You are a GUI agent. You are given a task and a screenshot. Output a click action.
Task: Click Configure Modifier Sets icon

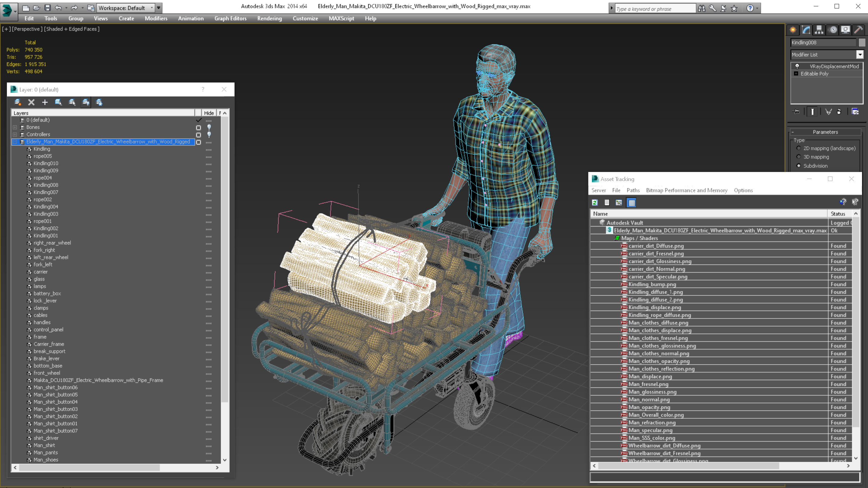click(x=855, y=111)
